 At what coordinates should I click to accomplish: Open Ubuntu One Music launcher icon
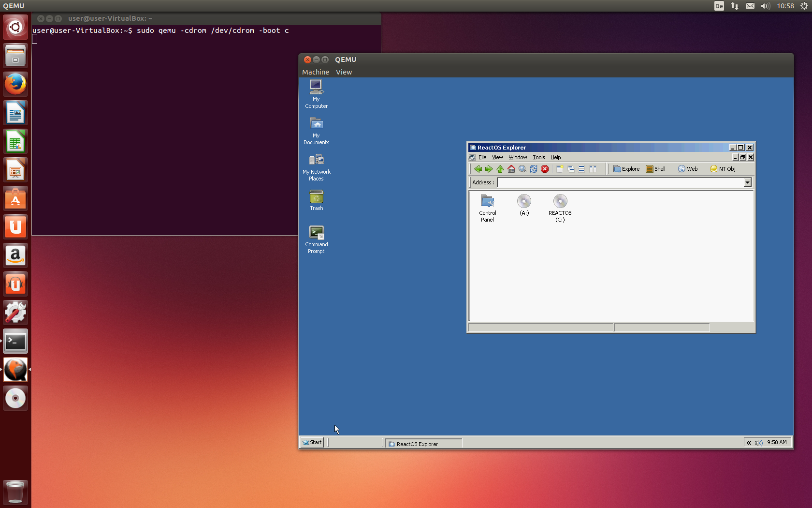pyautogui.click(x=15, y=284)
